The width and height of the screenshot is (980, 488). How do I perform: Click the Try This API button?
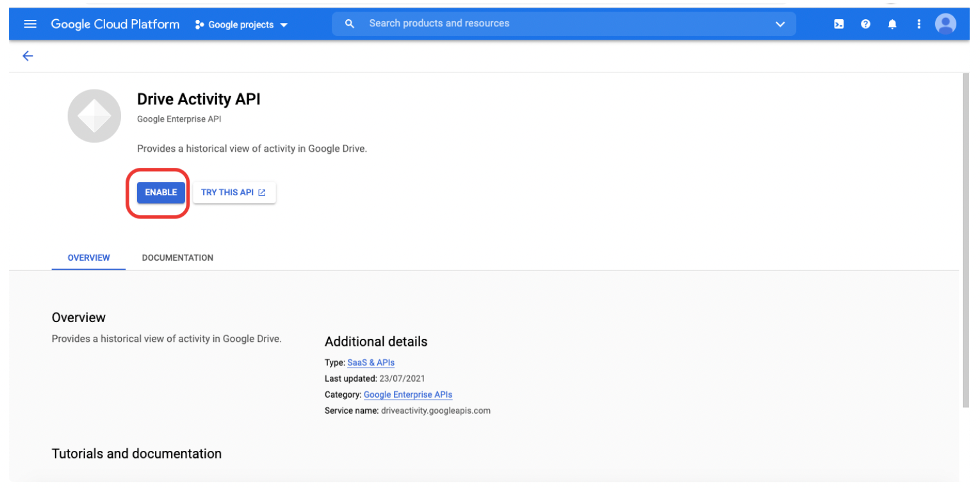click(234, 192)
